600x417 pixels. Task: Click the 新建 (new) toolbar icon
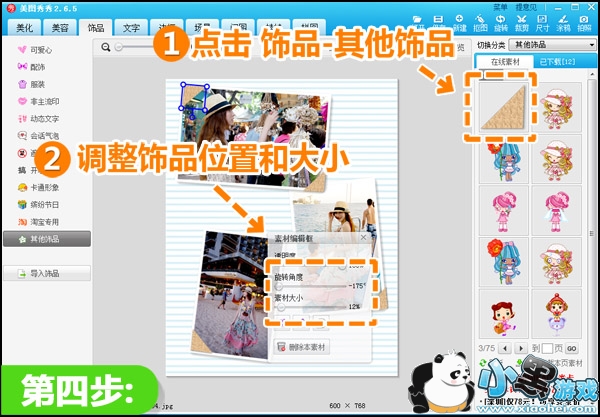tap(461, 21)
